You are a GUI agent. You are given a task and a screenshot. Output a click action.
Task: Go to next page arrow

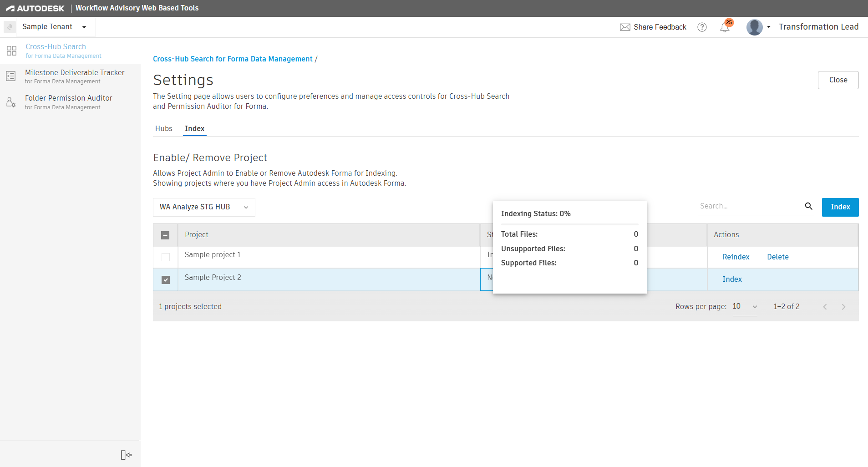pos(843,307)
